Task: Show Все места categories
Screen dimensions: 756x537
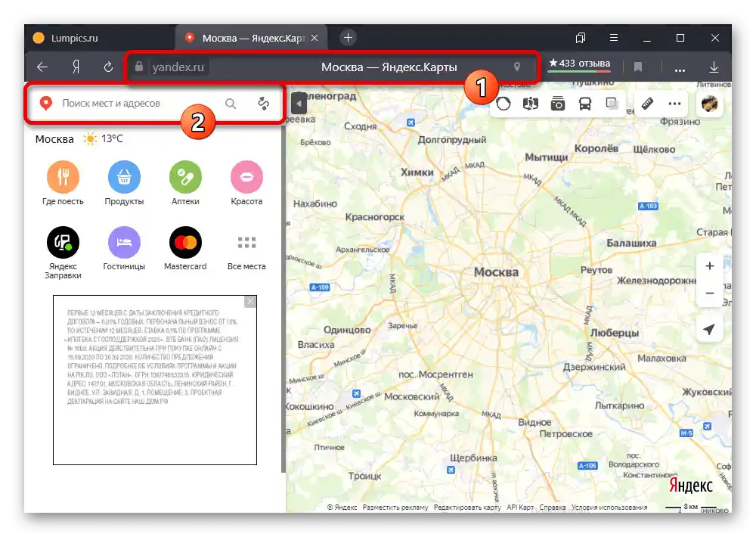Action: click(x=246, y=253)
